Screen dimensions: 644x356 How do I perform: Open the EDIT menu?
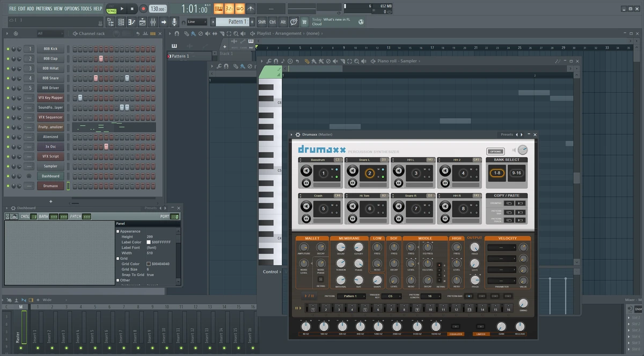click(x=21, y=9)
